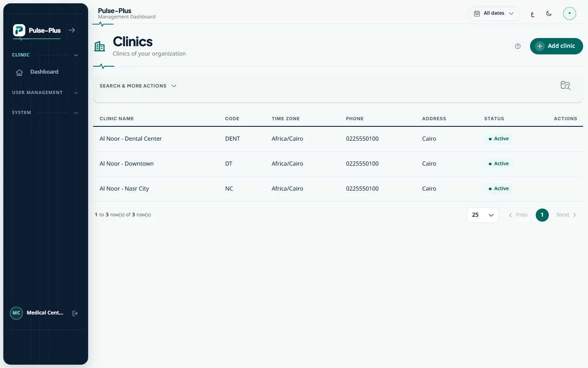Click the Clinics building icon

(x=100, y=47)
